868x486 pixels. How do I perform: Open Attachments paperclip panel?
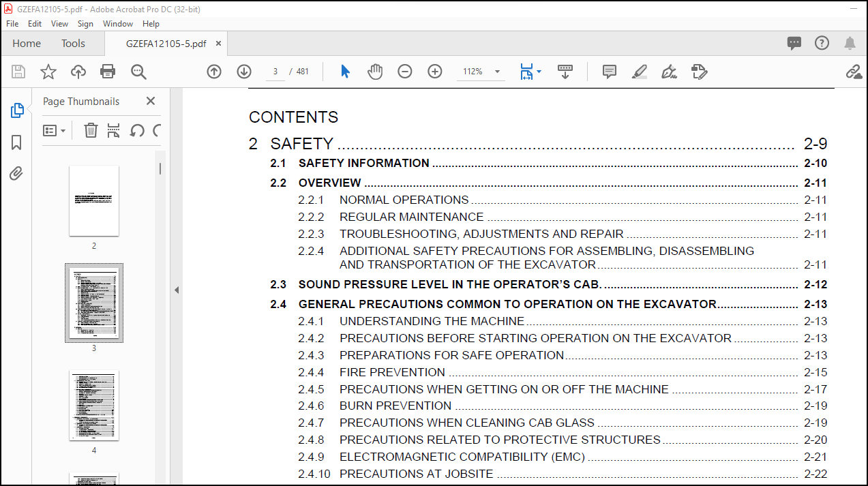coord(17,174)
